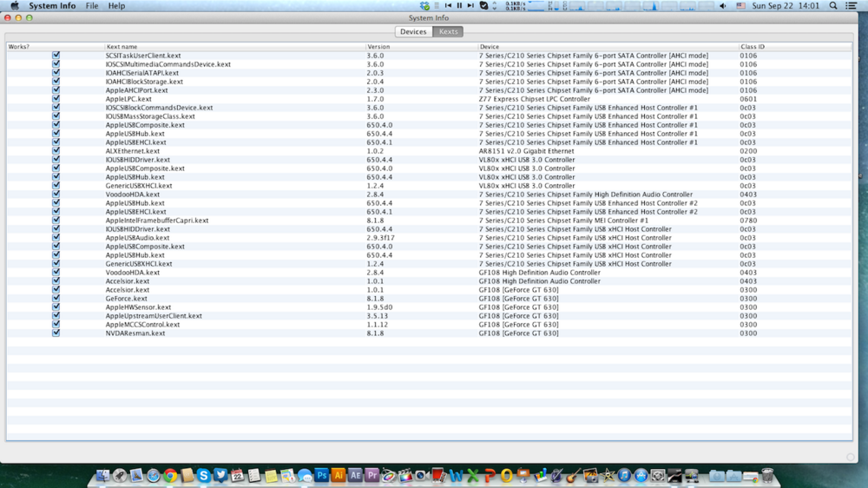Toggle the checkbox for NVDAResman.kext
The height and width of the screenshot is (488, 868).
pyautogui.click(x=56, y=333)
